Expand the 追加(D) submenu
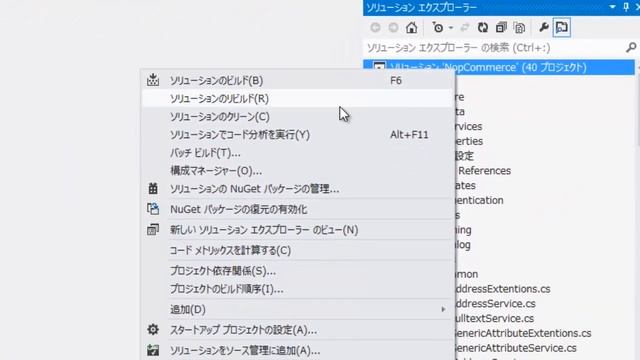This screenshot has width=640, height=360. pos(298,309)
